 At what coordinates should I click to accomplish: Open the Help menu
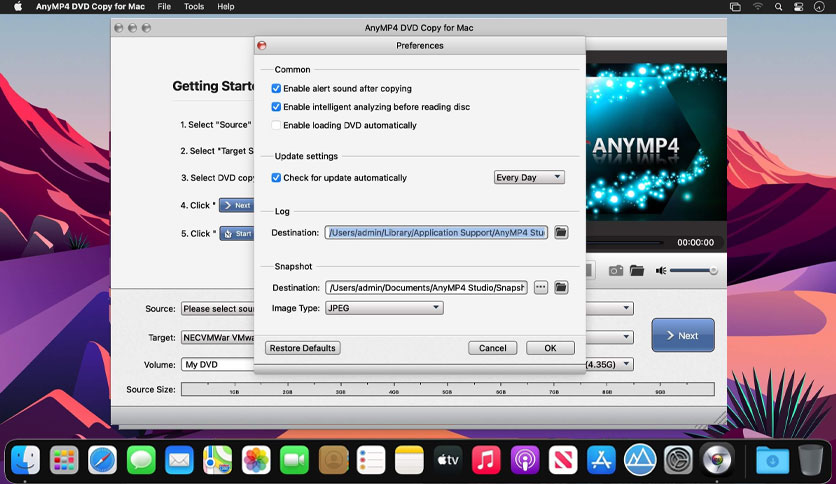[226, 7]
